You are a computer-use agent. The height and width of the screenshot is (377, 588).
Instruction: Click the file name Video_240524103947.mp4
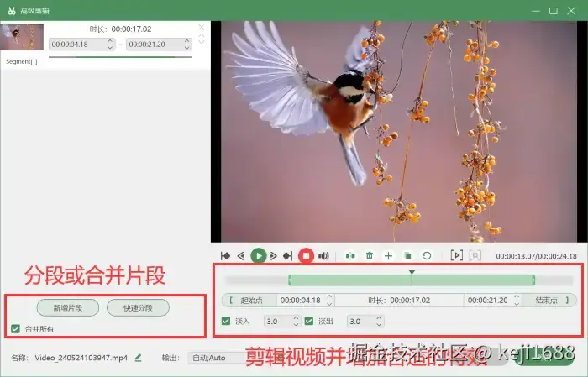pyautogui.click(x=81, y=358)
